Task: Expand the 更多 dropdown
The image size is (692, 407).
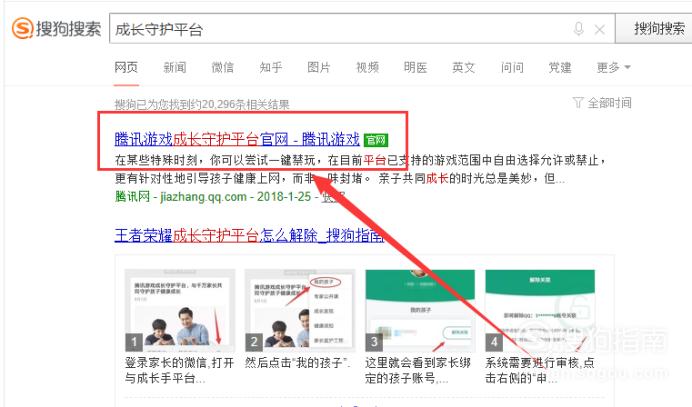Action: click(x=613, y=67)
